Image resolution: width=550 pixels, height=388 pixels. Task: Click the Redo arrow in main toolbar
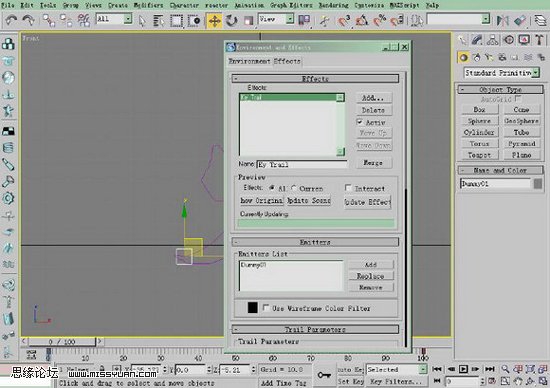[29, 20]
